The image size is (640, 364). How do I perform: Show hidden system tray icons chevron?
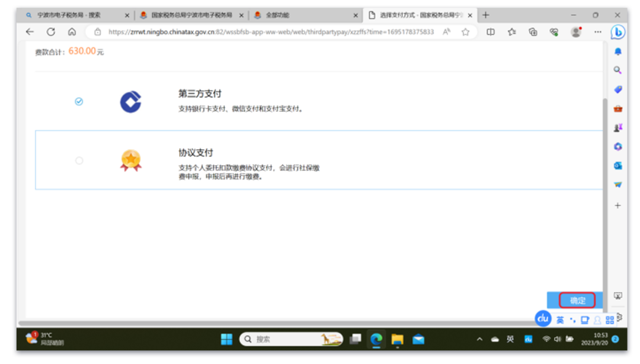pyautogui.click(x=479, y=339)
